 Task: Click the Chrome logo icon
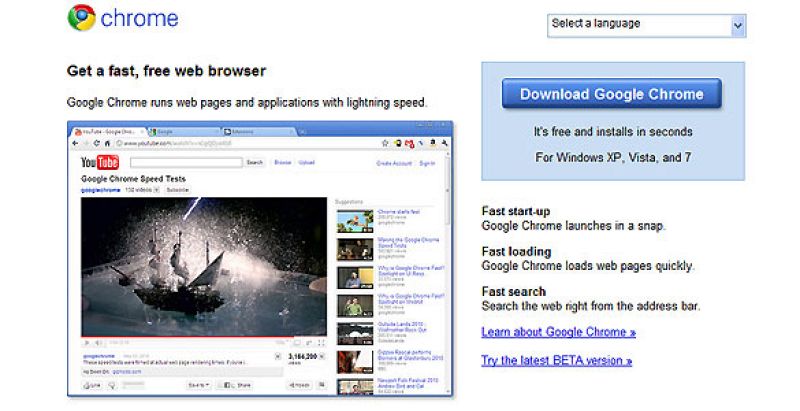point(81,18)
